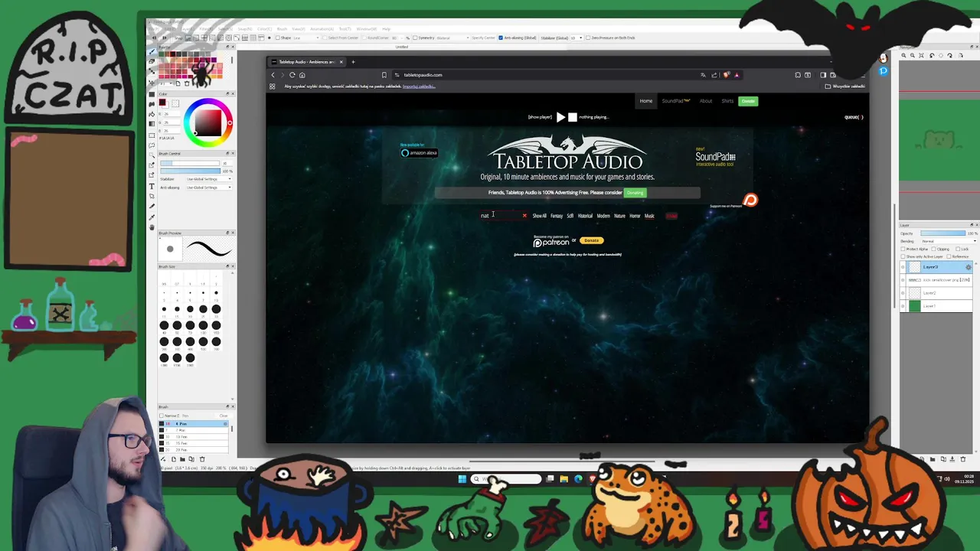
Task: Open the About nav tab
Action: [x=705, y=101]
